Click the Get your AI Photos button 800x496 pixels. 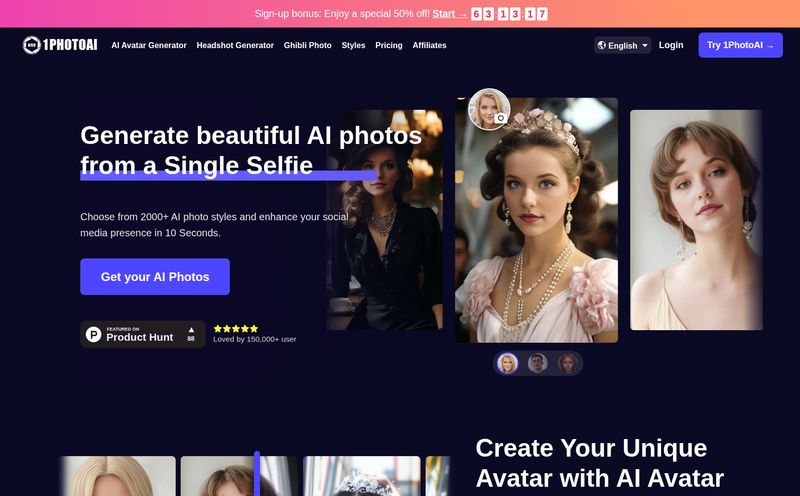155,277
